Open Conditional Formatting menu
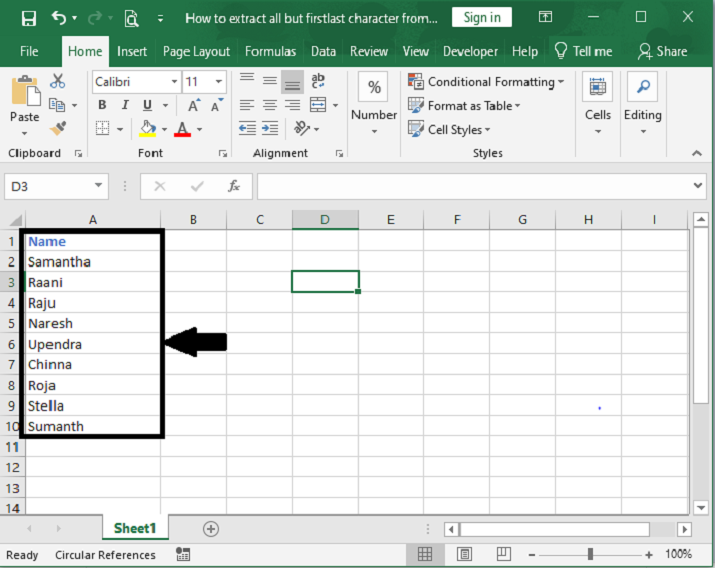This screenshot has height=568, width=715. pyautogui.click(x=486, y=82)
